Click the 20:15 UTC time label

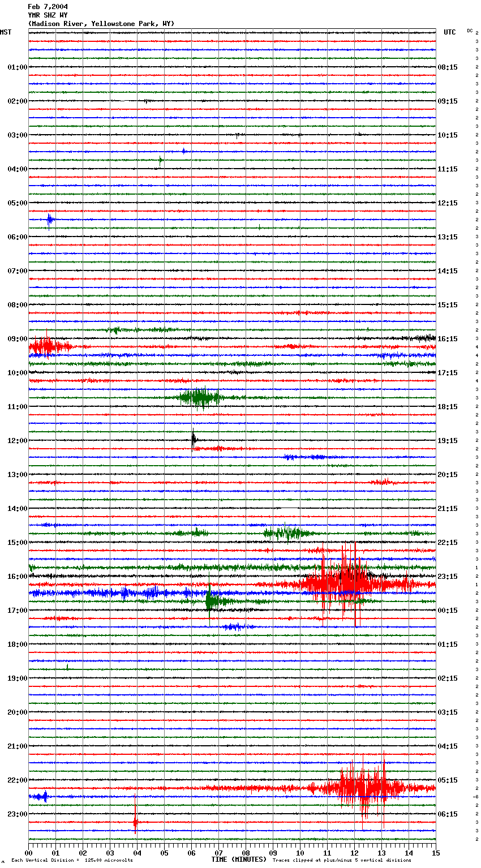(448, 475)
